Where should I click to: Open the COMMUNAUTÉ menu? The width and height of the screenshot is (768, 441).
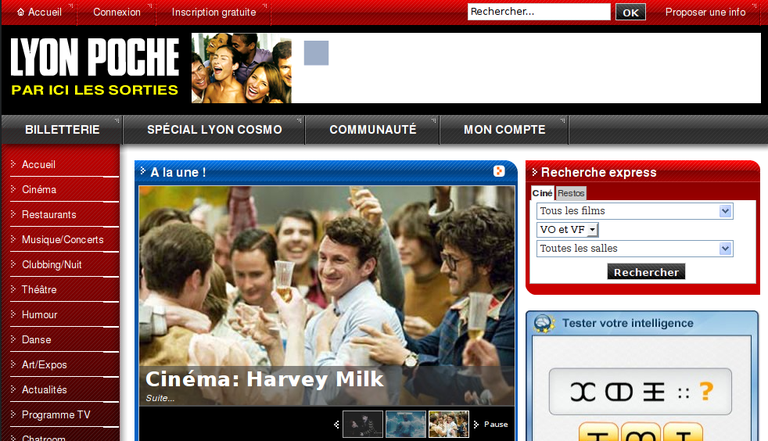tap(373, 130)
